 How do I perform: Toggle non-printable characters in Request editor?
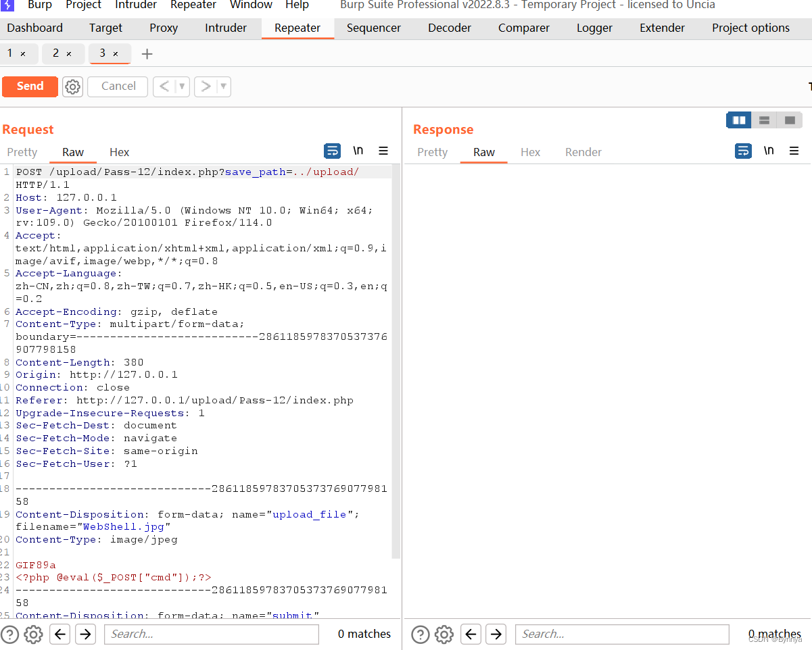click(358, 151)
